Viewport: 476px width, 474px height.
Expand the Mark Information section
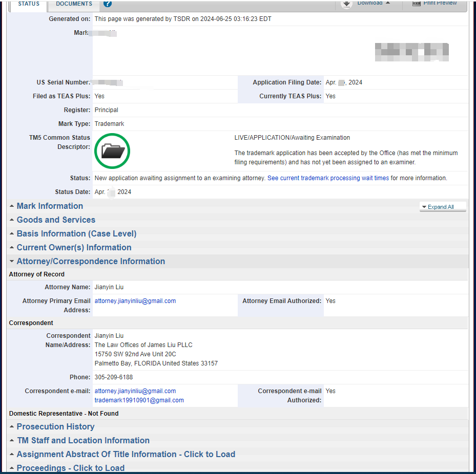50,206
